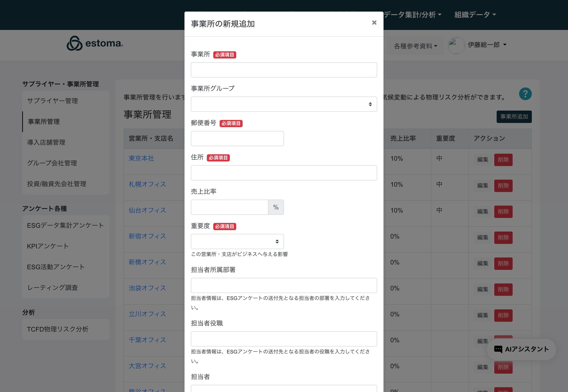Select TCFD物理リスク分析 in sidebar
This screenshot has height=392, width=568.
[x=58, y=329]
